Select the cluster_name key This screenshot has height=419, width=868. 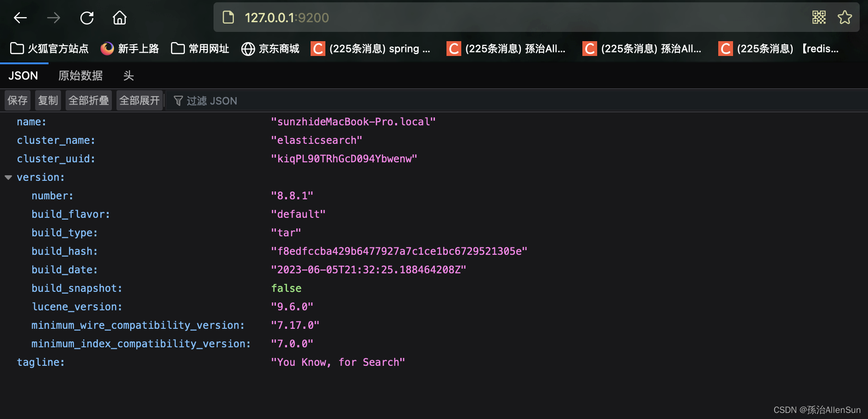56,141
